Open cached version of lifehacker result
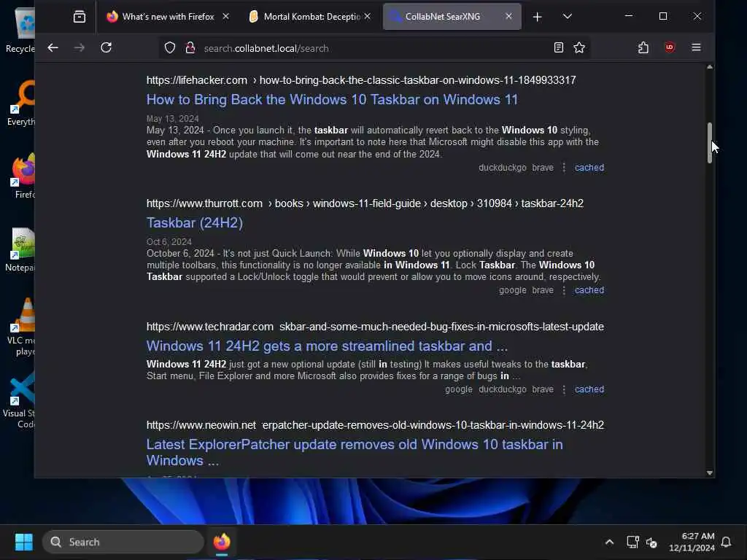The width and height of the screenshot is (747, 560). point(589,168)
